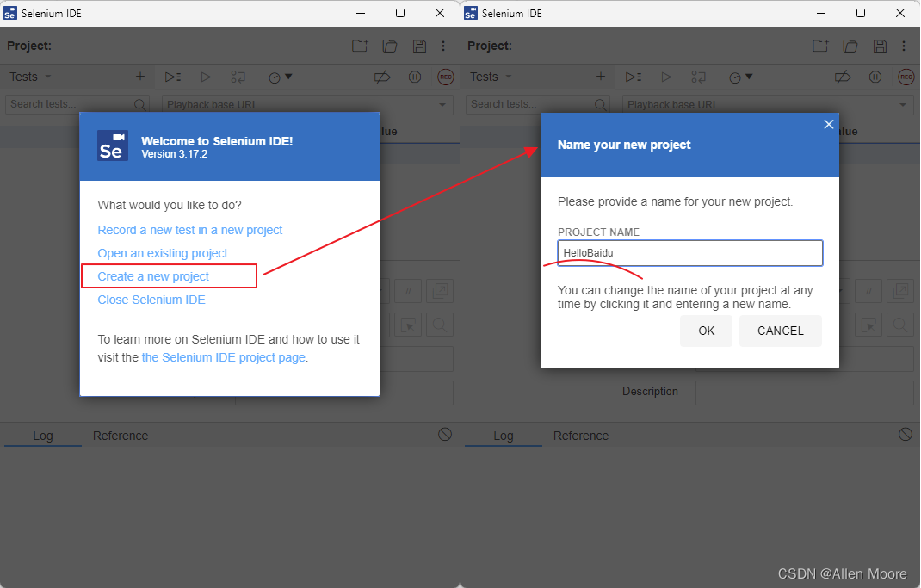Click step over command icon in left window
921x588 pixels.
pos(238,77)
